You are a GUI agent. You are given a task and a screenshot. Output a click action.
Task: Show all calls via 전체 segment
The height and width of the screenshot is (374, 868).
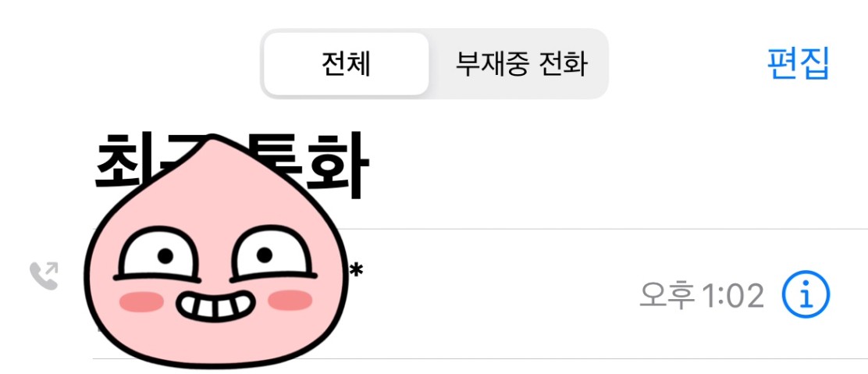346,64
